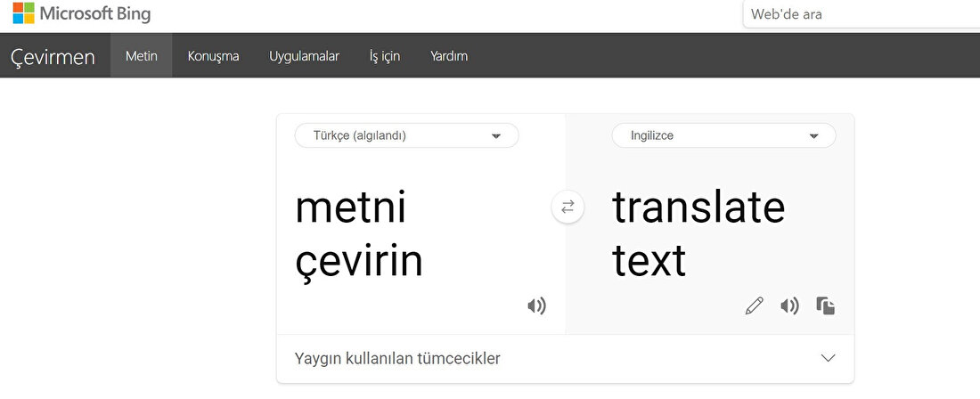Expand Yaygın kullanılan tümcecikler section
The height and width of the screenshot is (399, 980).
click(x=397, y=359)
